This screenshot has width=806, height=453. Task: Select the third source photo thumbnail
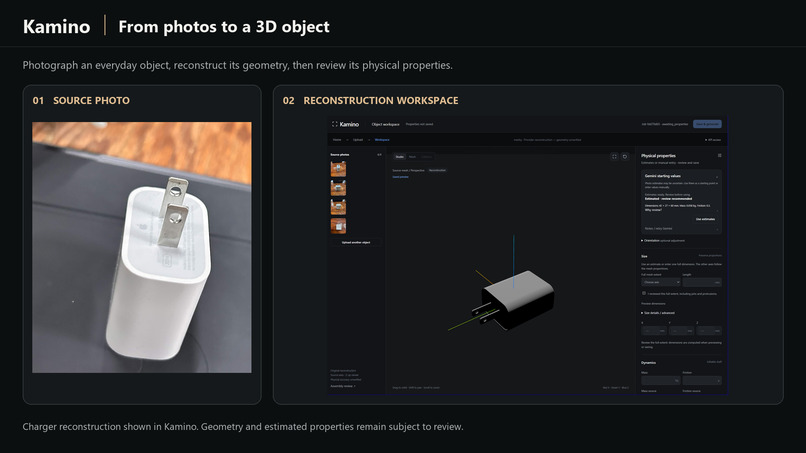(x=338, y=207)
